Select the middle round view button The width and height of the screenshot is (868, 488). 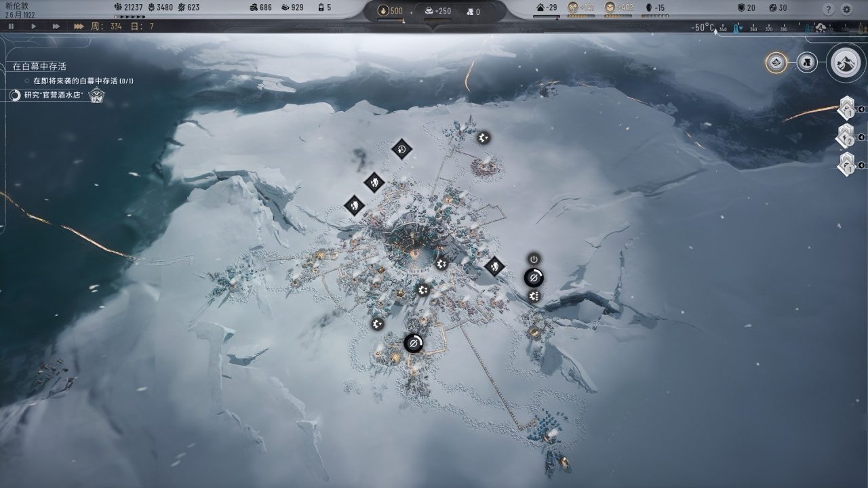[806, 63]
